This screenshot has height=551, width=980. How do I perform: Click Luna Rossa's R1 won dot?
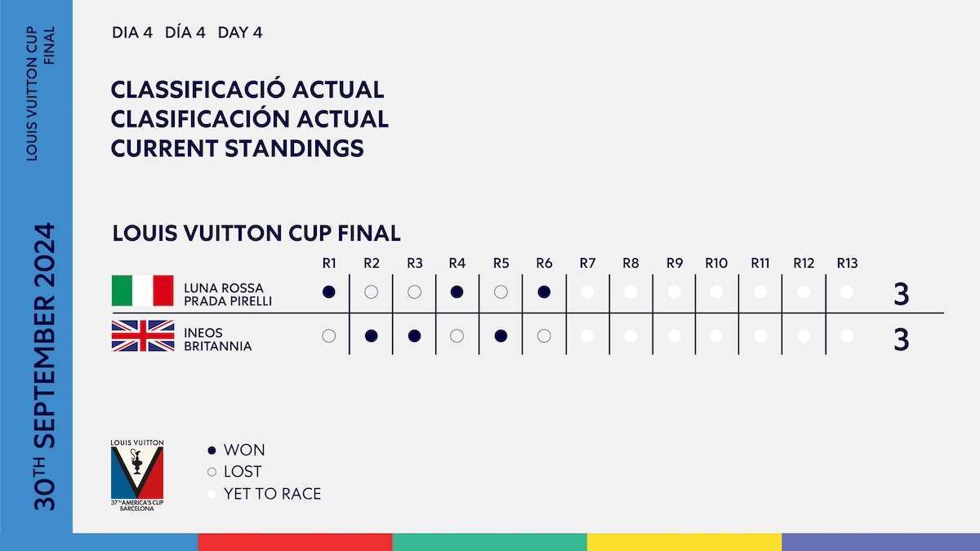(x=329, y=291)
